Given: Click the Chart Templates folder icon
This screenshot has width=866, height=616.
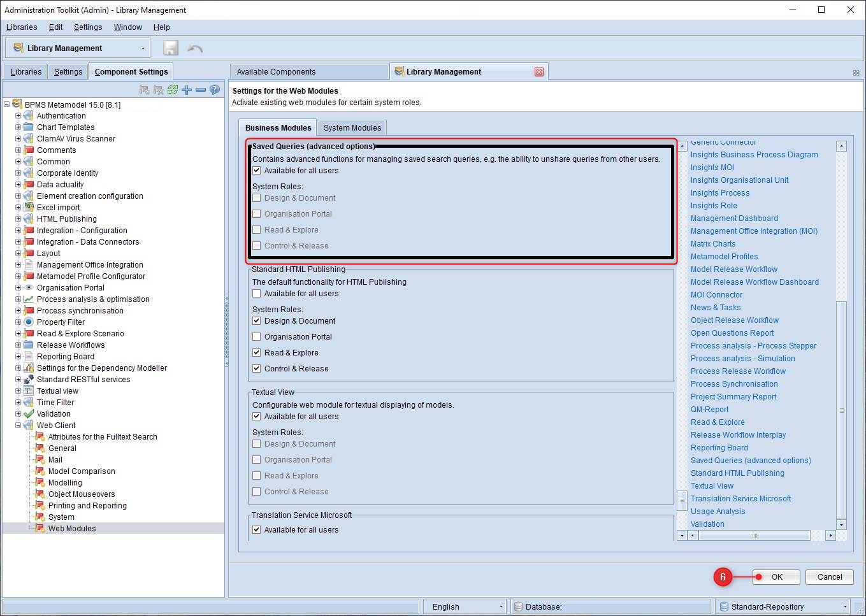Looking at the screenshot, I should tap(29, 127).
